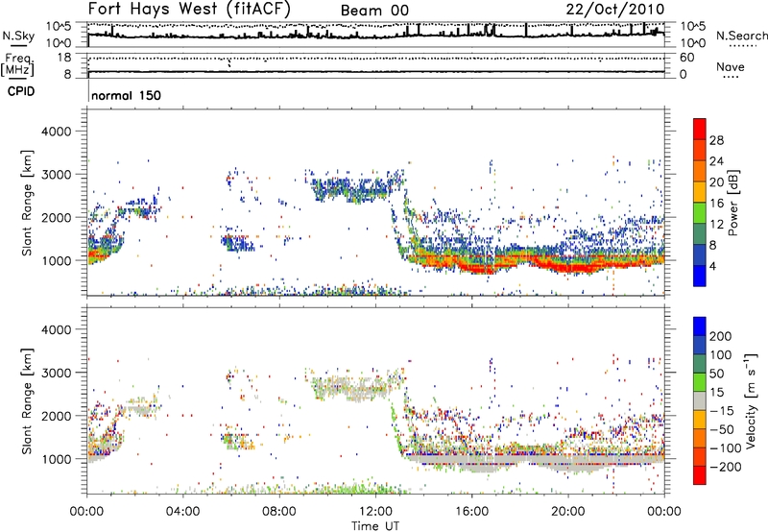Click the 'Slant Range [km]' label of velocity panel

(27, 401)
